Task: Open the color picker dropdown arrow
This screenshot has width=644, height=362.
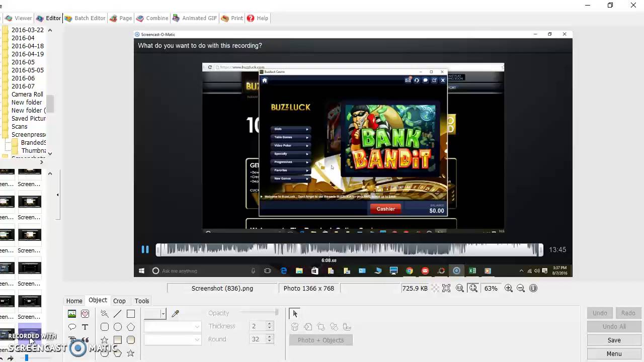Action: pyautogui.click(x=163, y=314)
